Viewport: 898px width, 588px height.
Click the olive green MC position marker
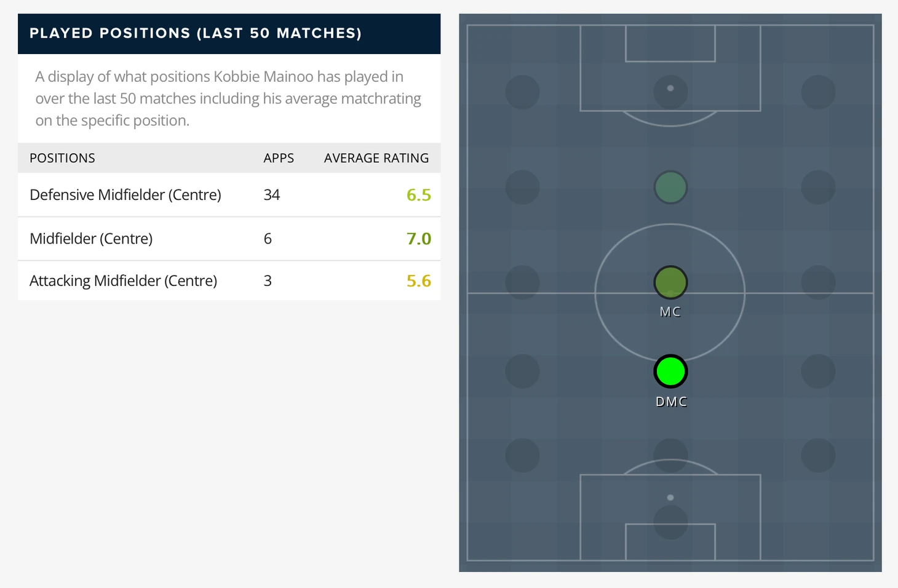click(x=670, y=282)
